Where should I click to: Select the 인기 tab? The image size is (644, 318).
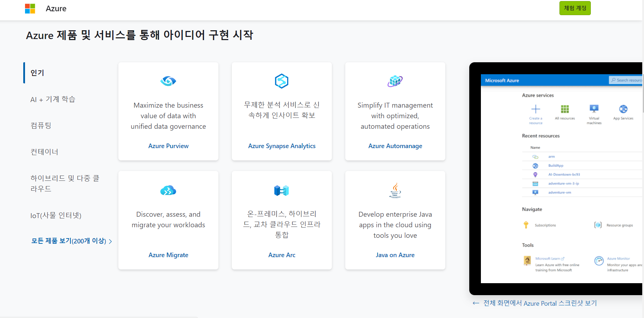pyautogui.click(x=37, y=73)
